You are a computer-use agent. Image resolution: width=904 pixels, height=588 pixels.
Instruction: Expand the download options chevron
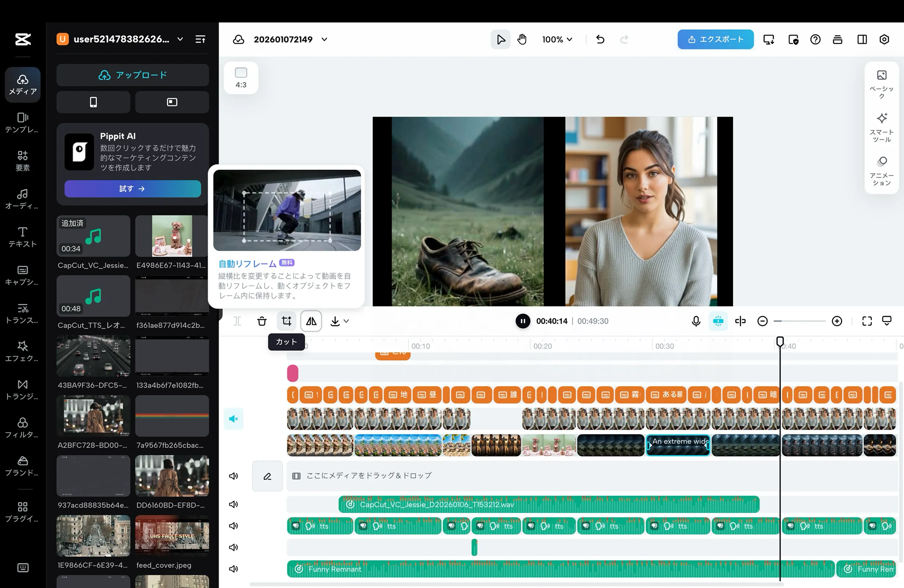(x=346, y=321)
